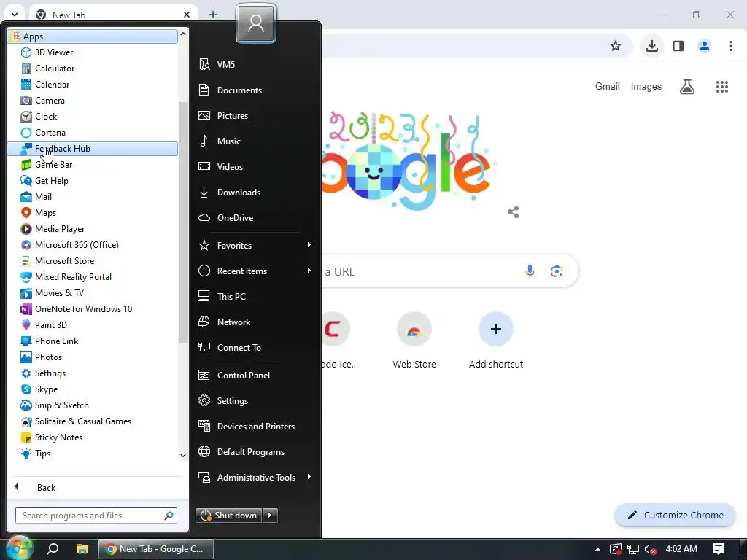Open the Google apps grid

pos(721,87)
